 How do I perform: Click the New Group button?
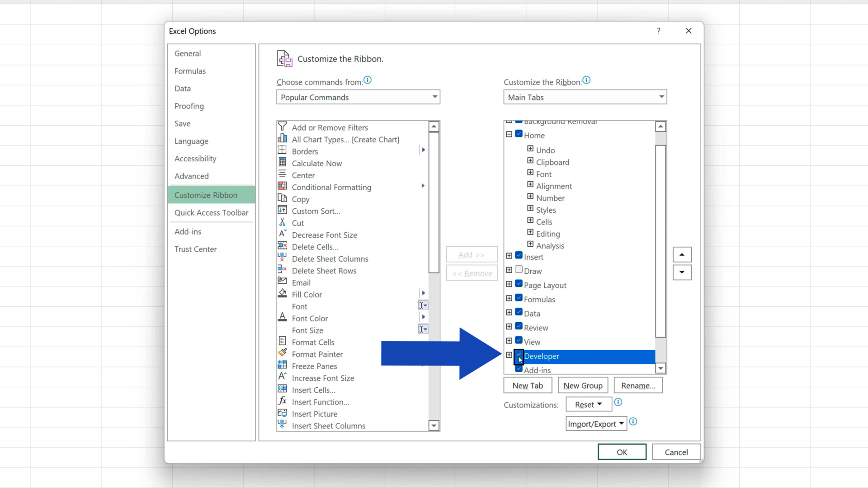pos(582,385)
